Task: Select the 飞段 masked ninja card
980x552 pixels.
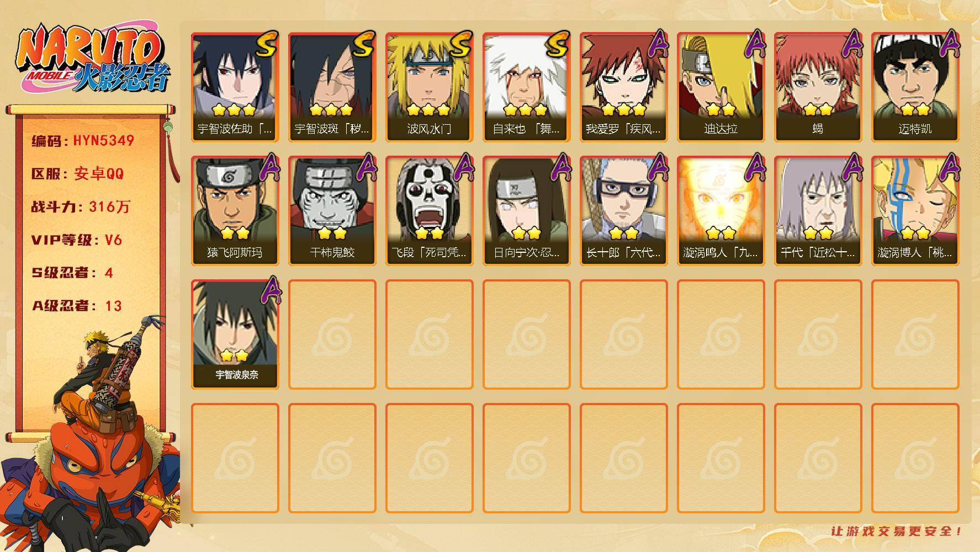Action: tap(429, 211)
